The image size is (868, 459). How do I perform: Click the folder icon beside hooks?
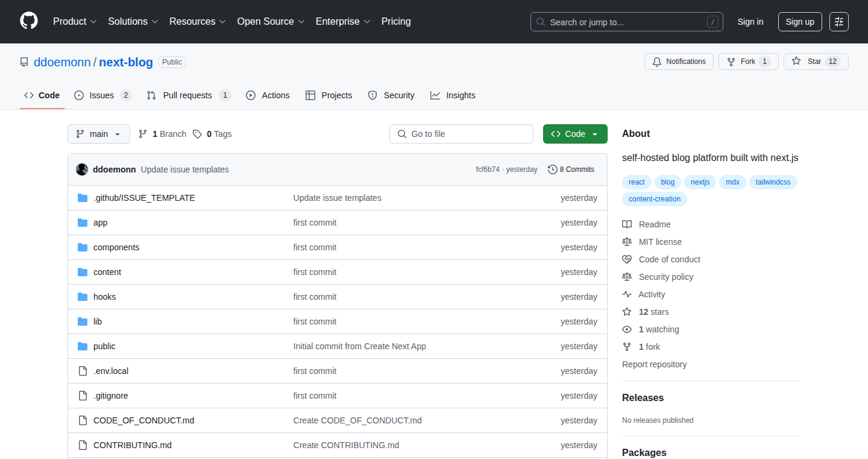click(x=83, y=297)
